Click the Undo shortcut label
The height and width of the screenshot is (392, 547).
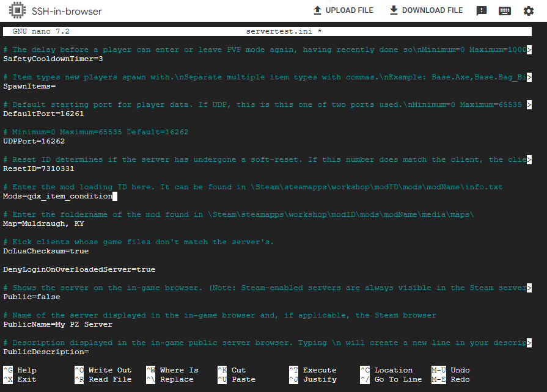460,370
